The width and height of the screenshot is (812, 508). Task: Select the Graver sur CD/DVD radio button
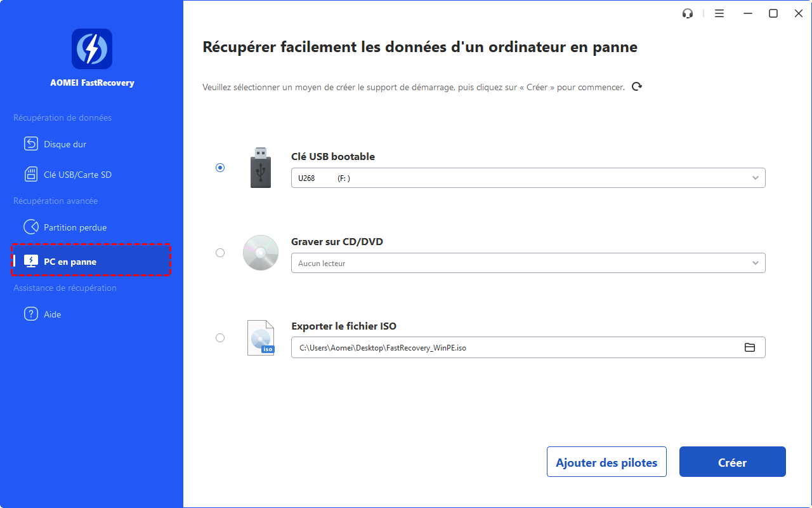220,253
